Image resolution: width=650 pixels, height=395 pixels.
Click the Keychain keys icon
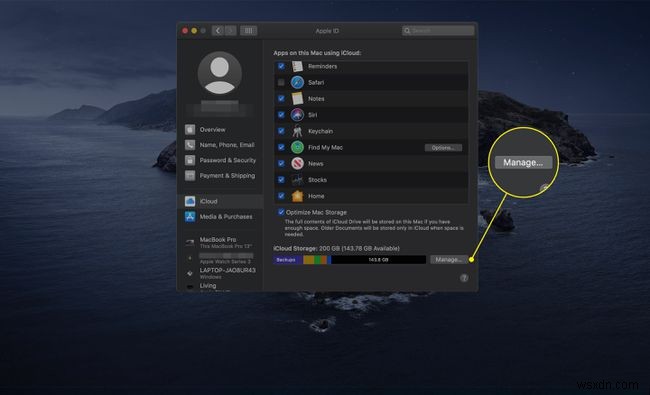tap(297, 131)
